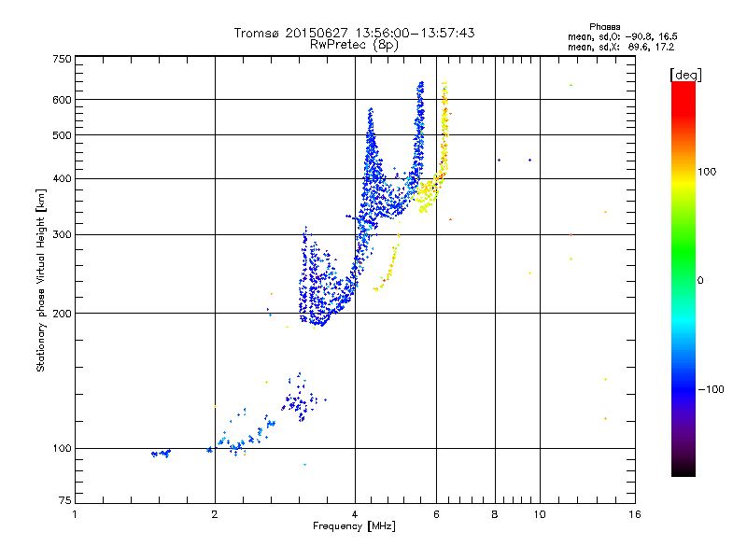Click the '[deg]' colorbar unit label
The height and width of the screenshot is (560, 747).
685,75
